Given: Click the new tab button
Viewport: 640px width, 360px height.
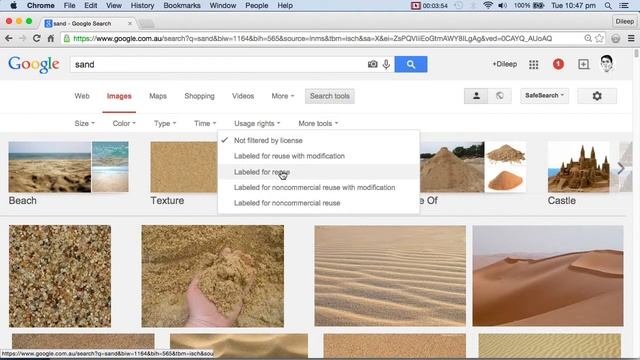Looking at the screenshot, I should click(x=147, y=24).
